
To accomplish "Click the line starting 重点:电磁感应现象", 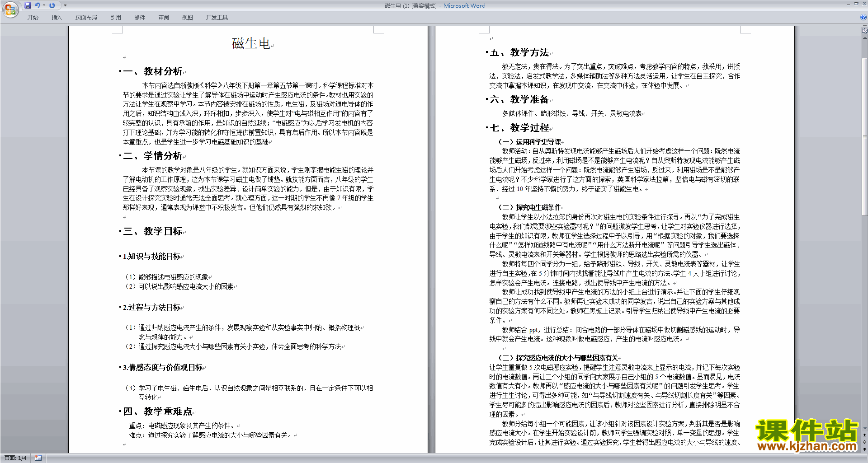I will (182, 426).
